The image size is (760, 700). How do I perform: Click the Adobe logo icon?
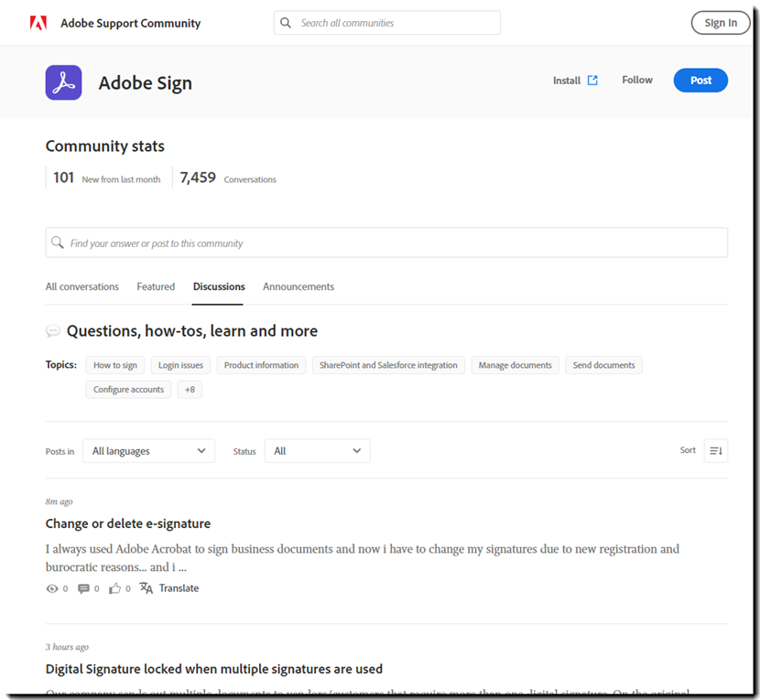[x=38, y=23]
